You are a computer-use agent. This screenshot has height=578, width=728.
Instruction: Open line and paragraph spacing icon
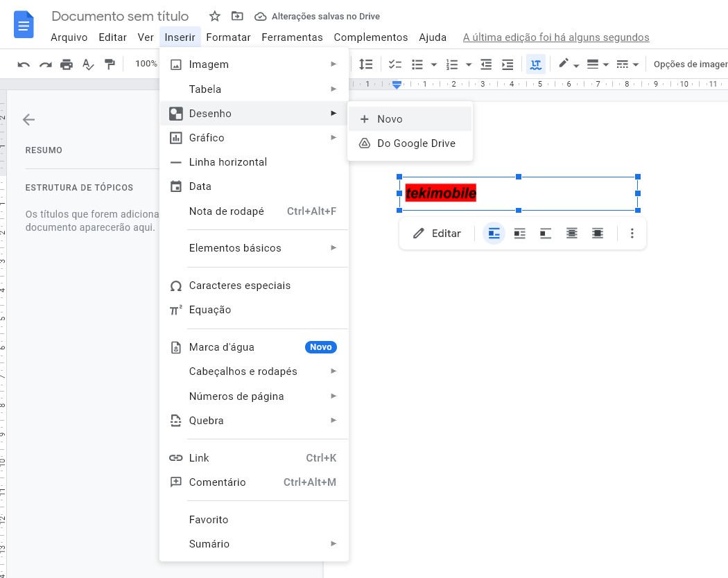366,64
